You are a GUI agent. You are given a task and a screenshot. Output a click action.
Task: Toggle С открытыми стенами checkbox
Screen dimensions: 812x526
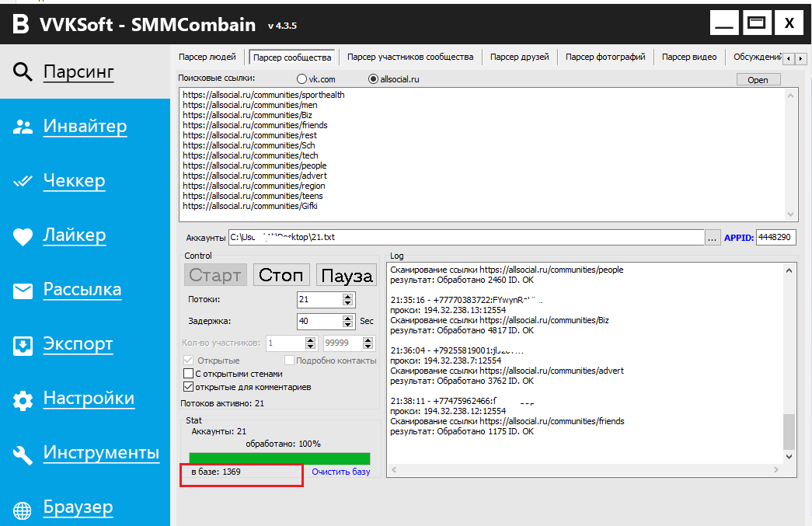click(x=189, y=373)
